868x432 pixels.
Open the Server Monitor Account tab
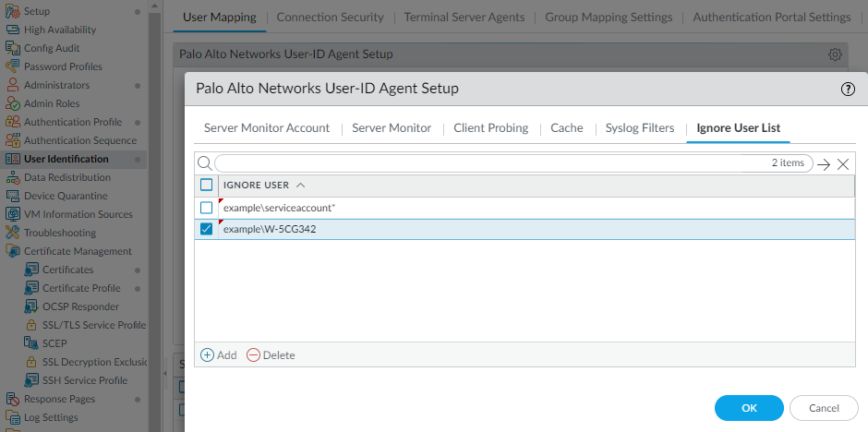pos(267,127)
